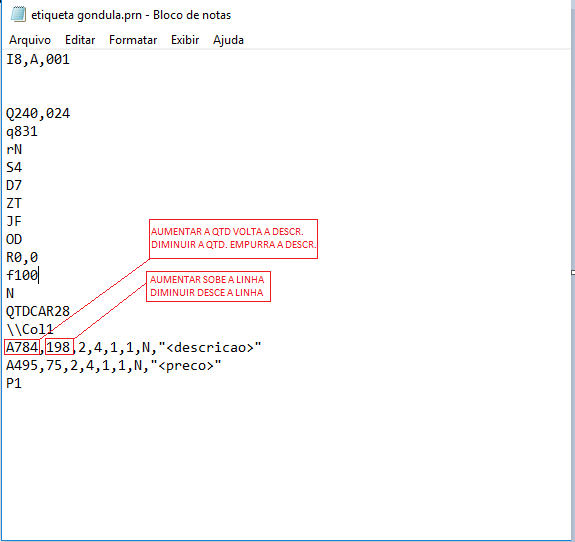Open the Ajuda menu
This screenshot has width=575, height=542.
click(228, 40)
